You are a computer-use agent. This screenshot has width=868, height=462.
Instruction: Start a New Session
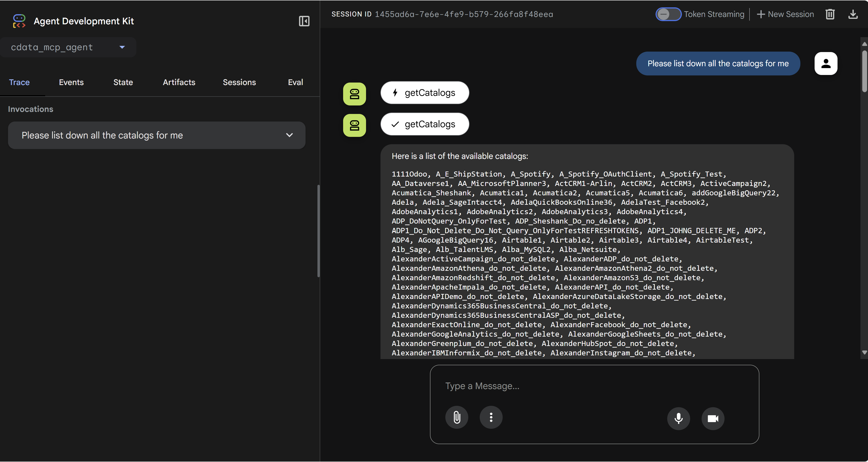click(x=785, y=14)
